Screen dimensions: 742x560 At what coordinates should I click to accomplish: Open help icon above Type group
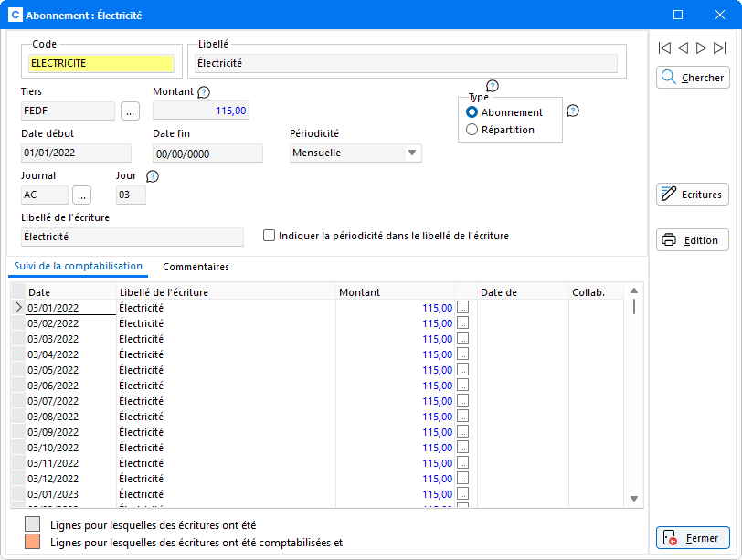pyautogui.click(x=493, y=86)
